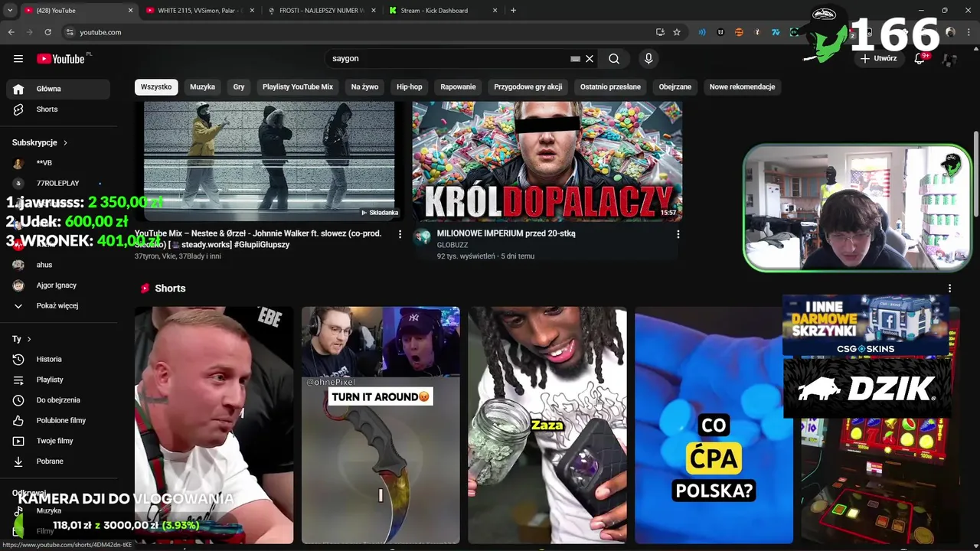This screenshot has width=980, height=551.
Task: Select the Playlisty YouTube Mix chip
Action: point(298,87)
